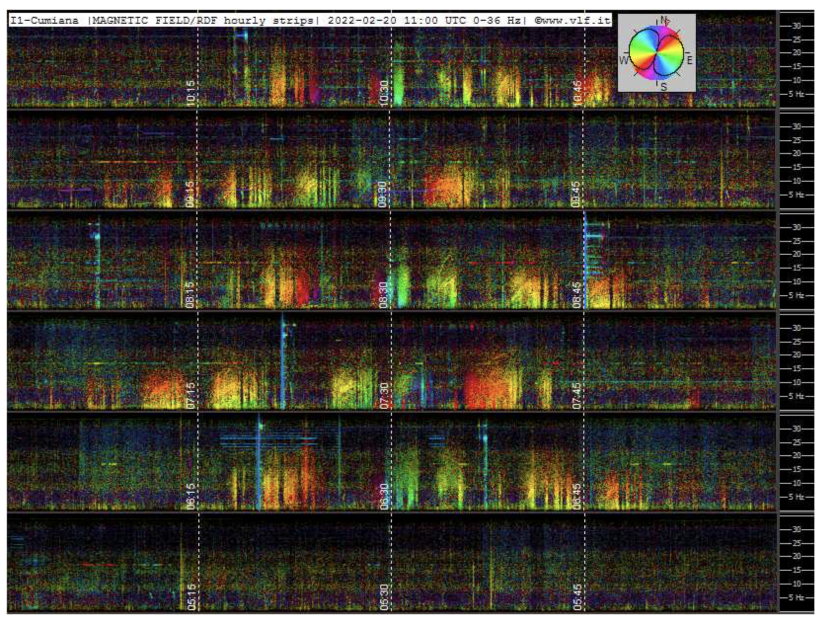
Task: Pick the 08:45 time label
Action: coord(577,295)
